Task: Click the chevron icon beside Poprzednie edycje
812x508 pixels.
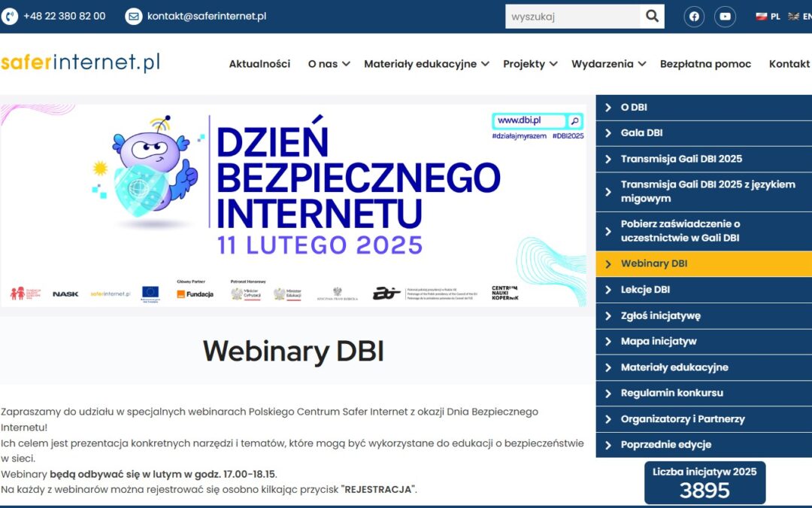Action: click(608, 445)
